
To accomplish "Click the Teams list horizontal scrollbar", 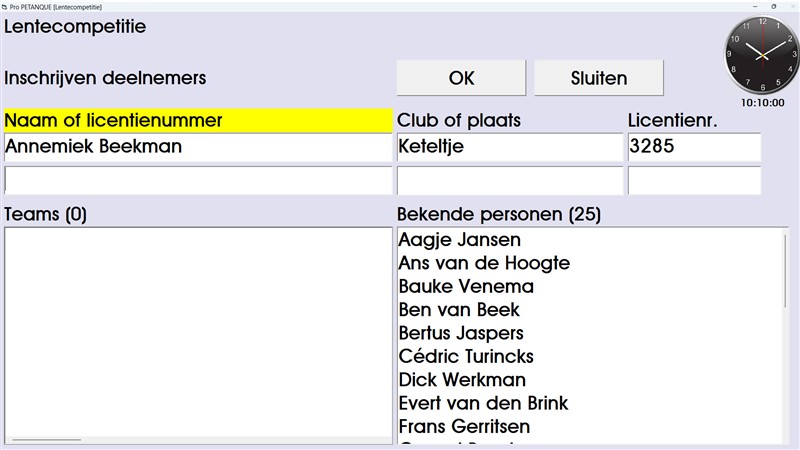I will click(46, 439).
